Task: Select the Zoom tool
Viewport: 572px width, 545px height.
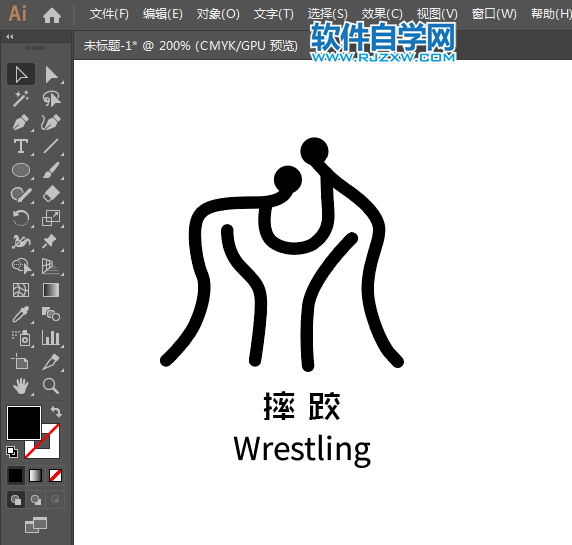Action: click(x=51, y=386)
